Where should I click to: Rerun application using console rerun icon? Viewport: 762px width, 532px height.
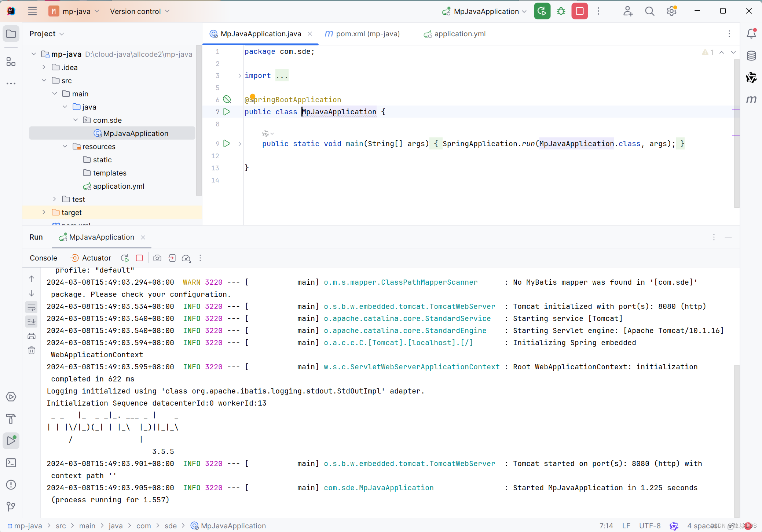[125, 258]
